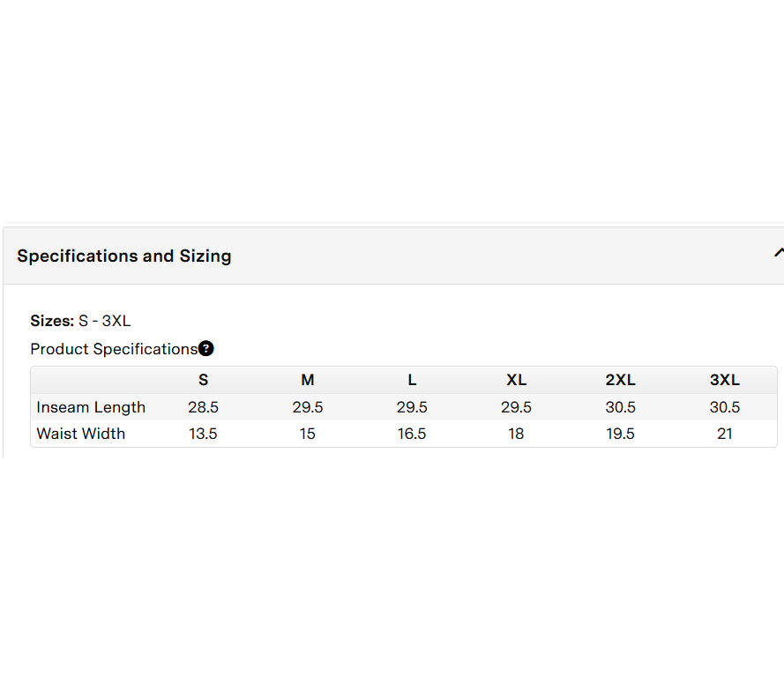Select the 2XL column header
The width and height of the screenshot is (784, 676).
point(621,381)
